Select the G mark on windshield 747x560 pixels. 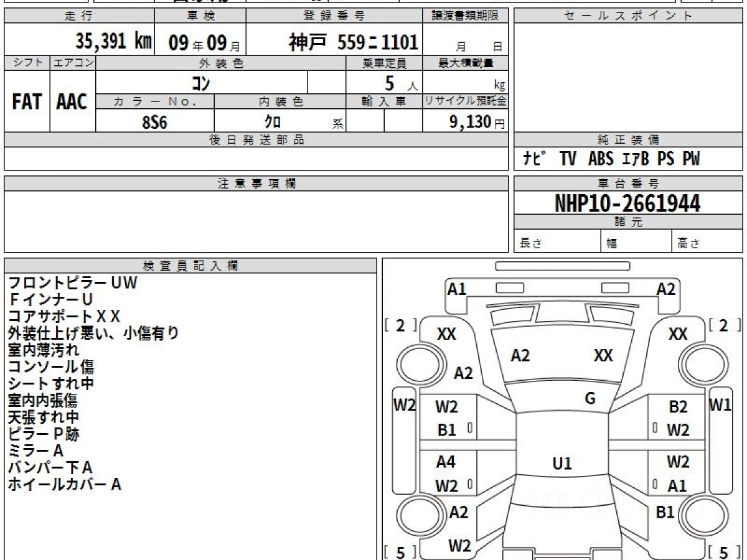click(590, 399)
